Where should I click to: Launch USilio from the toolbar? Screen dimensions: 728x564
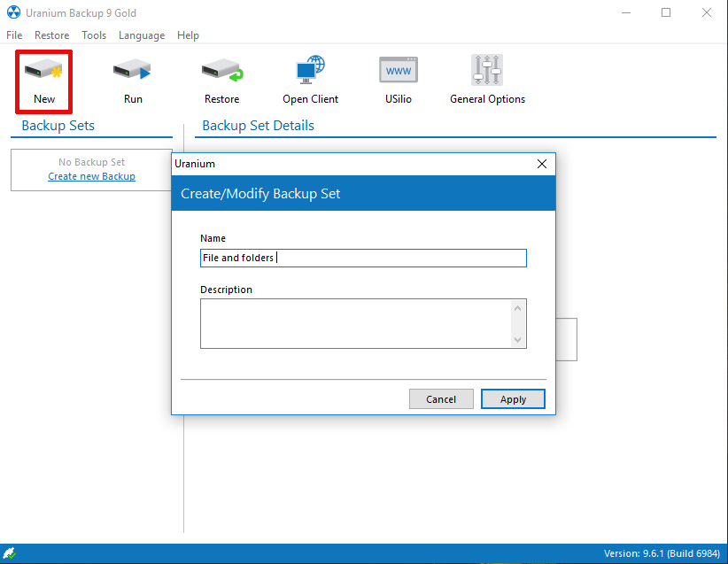[398, 71]
